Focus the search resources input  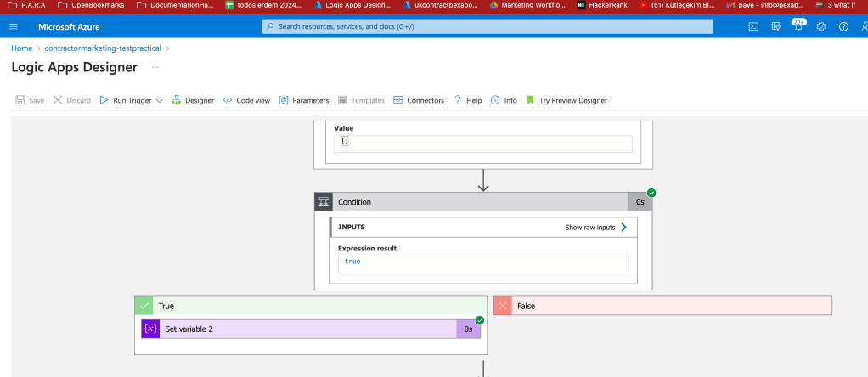pos(488,26)
